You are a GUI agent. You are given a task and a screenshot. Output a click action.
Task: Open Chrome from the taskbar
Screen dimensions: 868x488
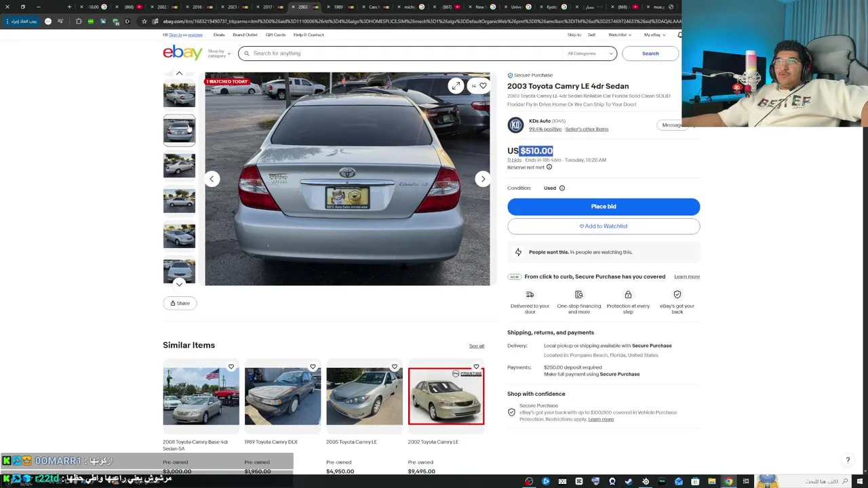coord(728,482)
